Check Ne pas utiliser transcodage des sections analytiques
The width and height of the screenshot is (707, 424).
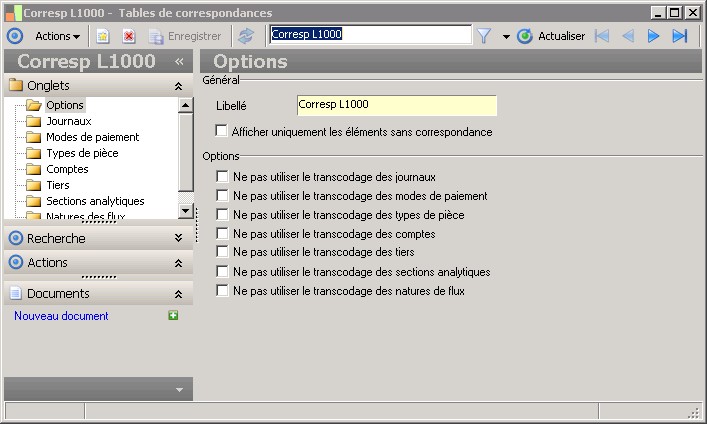[x=222, y=271]
